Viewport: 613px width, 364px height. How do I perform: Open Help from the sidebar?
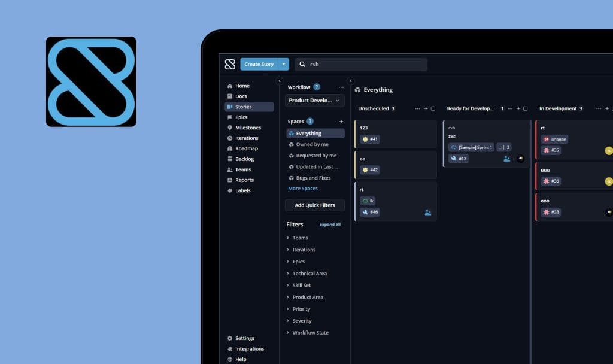click(237, 359)
